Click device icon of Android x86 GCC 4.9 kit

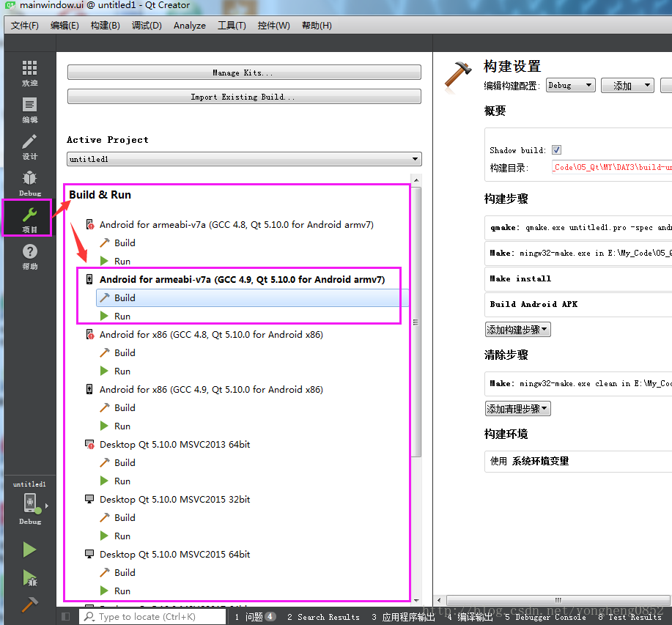point(89,389)
